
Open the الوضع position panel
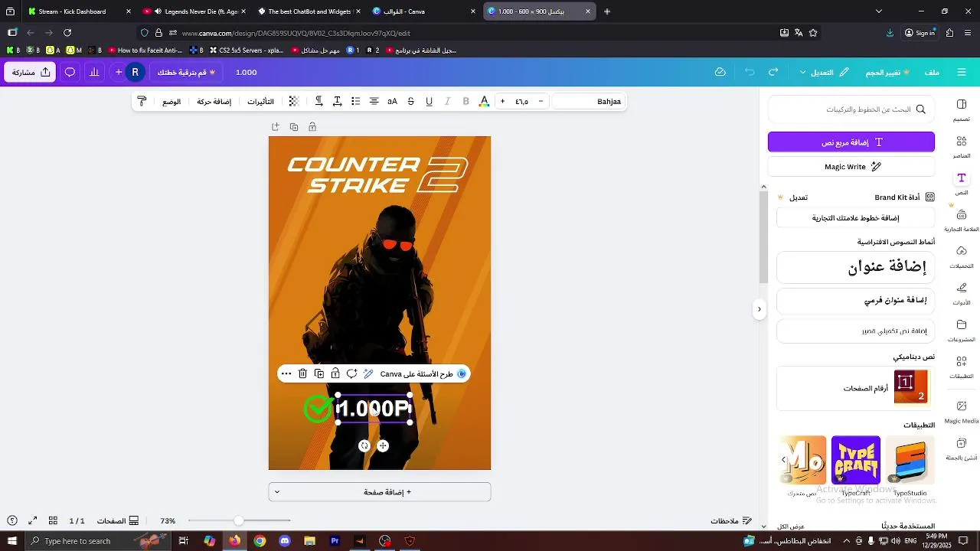pyautogui.click(x=171, y=102)
